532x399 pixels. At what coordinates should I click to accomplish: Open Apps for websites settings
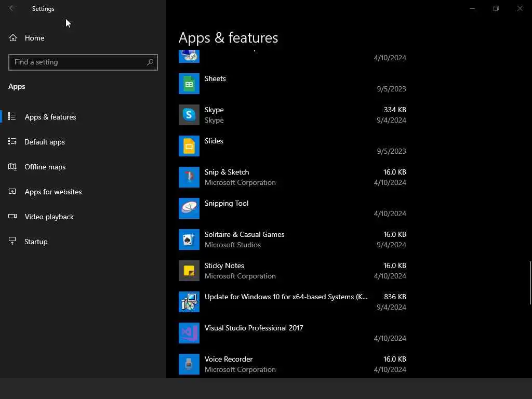pyautogui.click(x=83, y=192)
